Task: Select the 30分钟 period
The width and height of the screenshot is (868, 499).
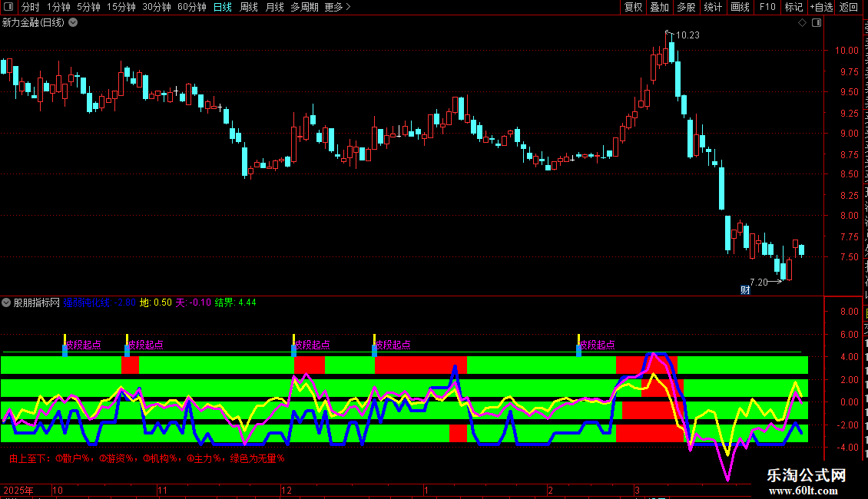Action: (x=156, y=7)
